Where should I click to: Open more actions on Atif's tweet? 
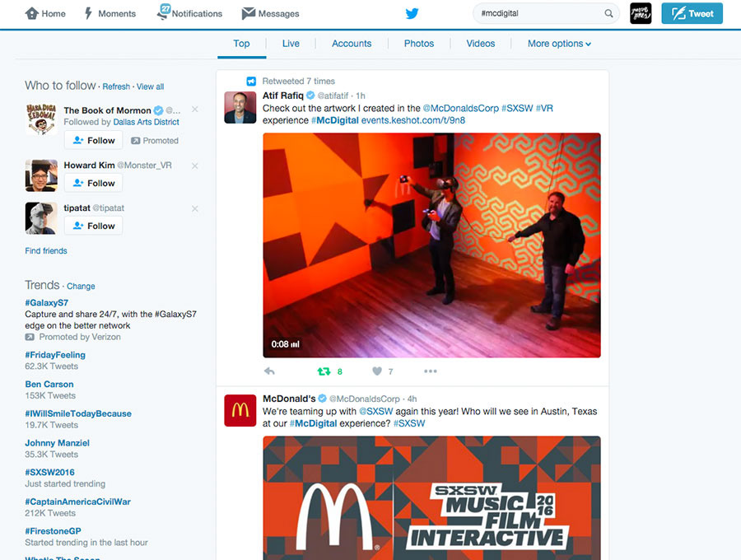click(431, 371)
